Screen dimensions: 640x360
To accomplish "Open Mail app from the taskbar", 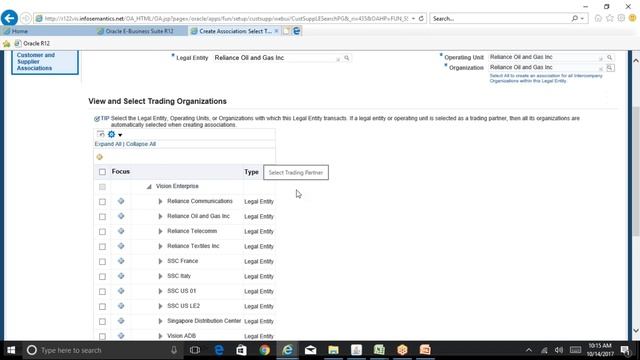I will point(311,350).
